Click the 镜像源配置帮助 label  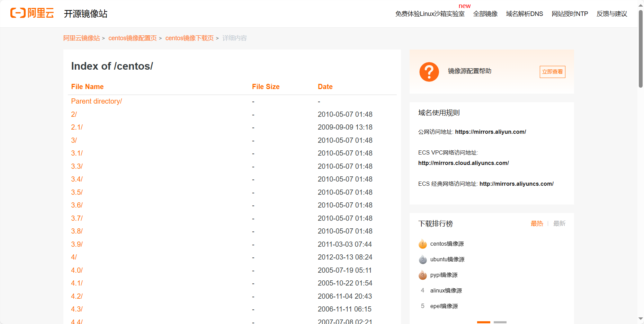click(x=469, y=71)
